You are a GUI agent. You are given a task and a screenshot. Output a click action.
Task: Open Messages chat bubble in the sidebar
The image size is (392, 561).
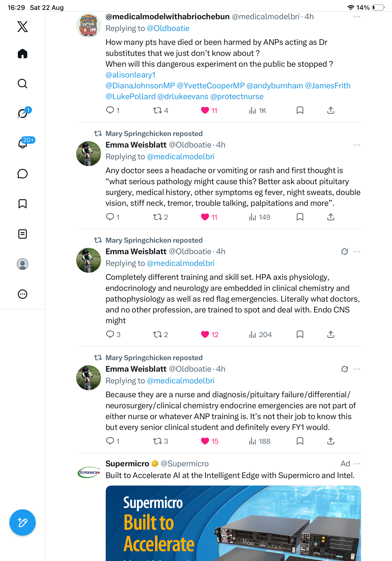(x=23, y=174)
